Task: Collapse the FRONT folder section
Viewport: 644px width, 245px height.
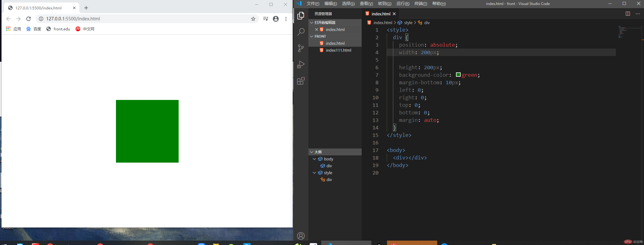Action: click(312, 36)
